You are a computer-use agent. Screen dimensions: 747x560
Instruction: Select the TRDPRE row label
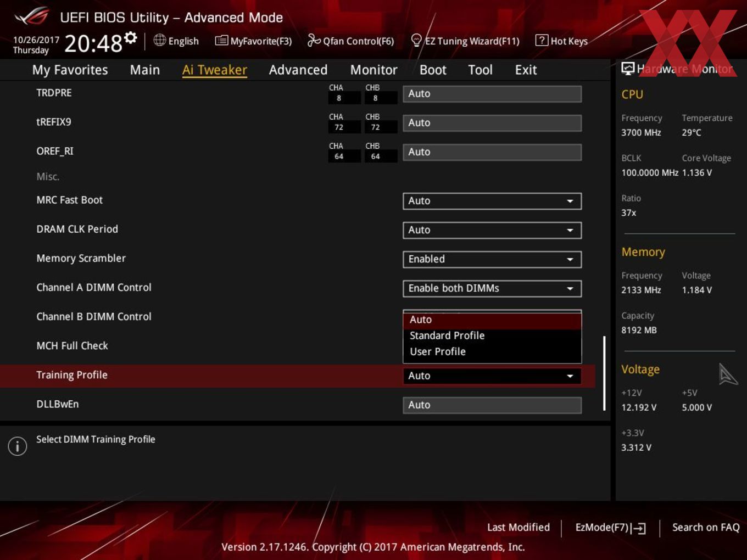tap(54, 93)
